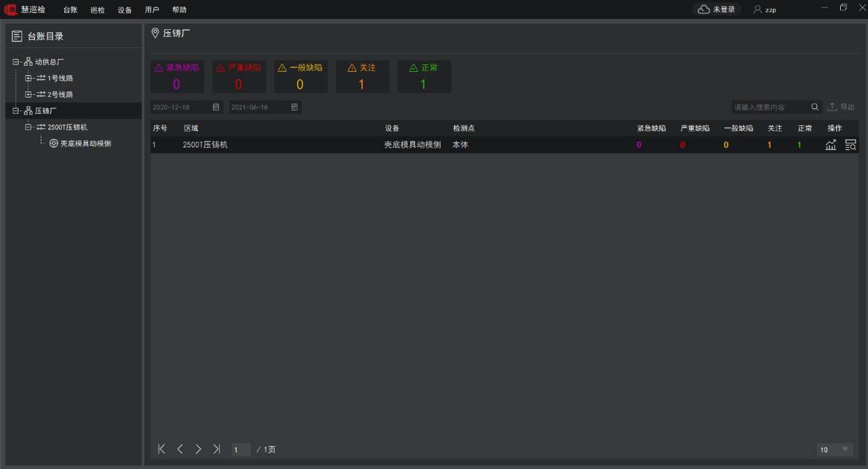
Task: Open calendar picker for end date 2021-06-18
Action: pyautogui.click(x=294, y=107)
